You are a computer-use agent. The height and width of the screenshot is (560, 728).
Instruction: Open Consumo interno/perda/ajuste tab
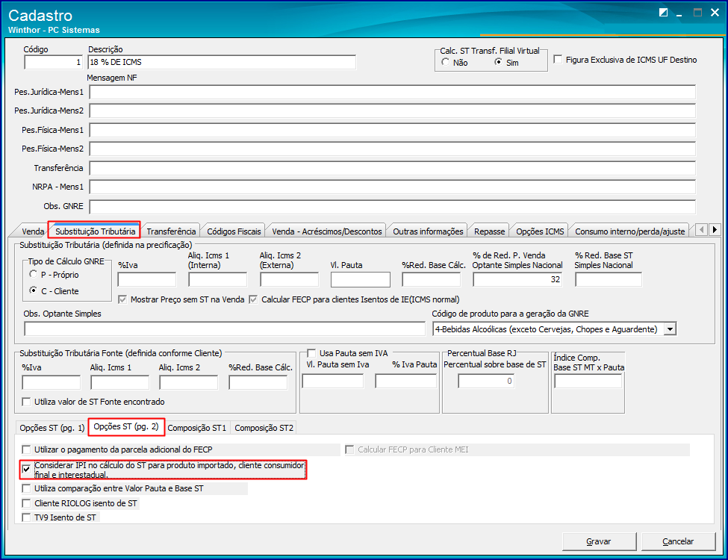pos(630,231)
